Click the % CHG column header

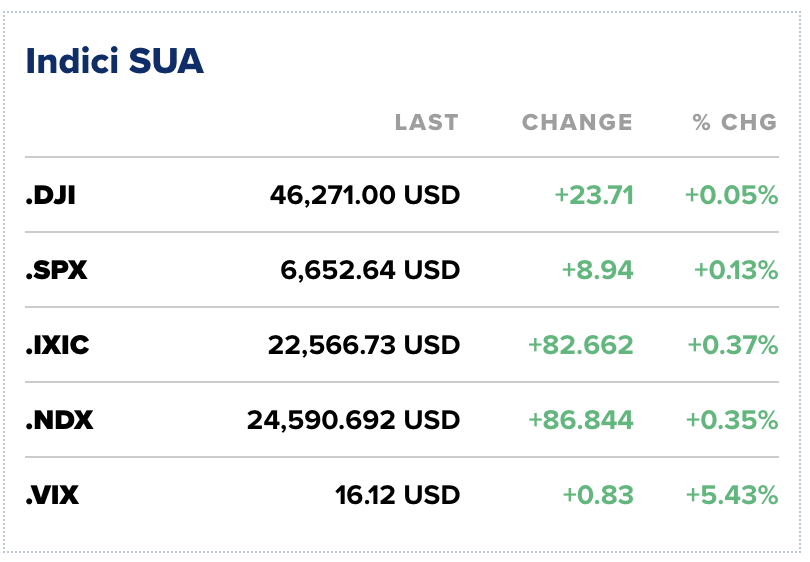734,123
